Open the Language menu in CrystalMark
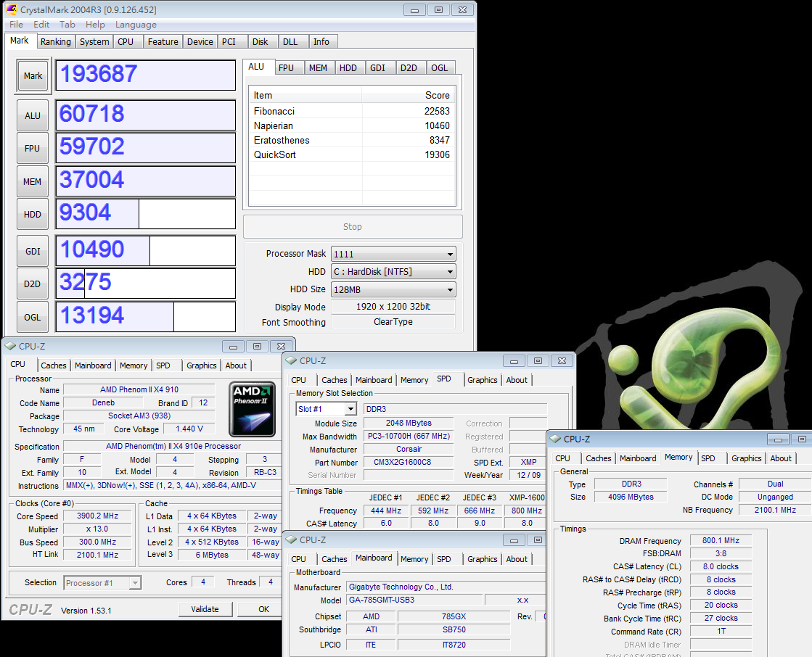The image size is (812, 657). (136, 25)
